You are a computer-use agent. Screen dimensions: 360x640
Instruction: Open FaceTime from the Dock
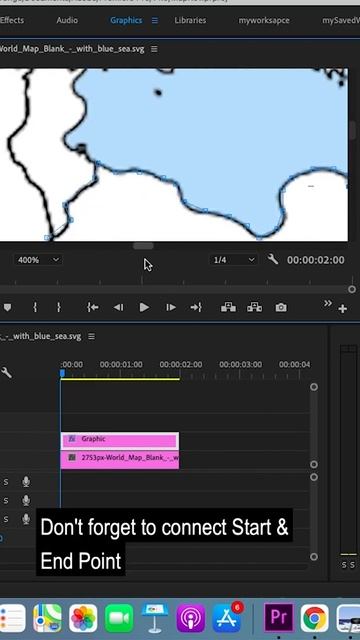tap(119, 618)
